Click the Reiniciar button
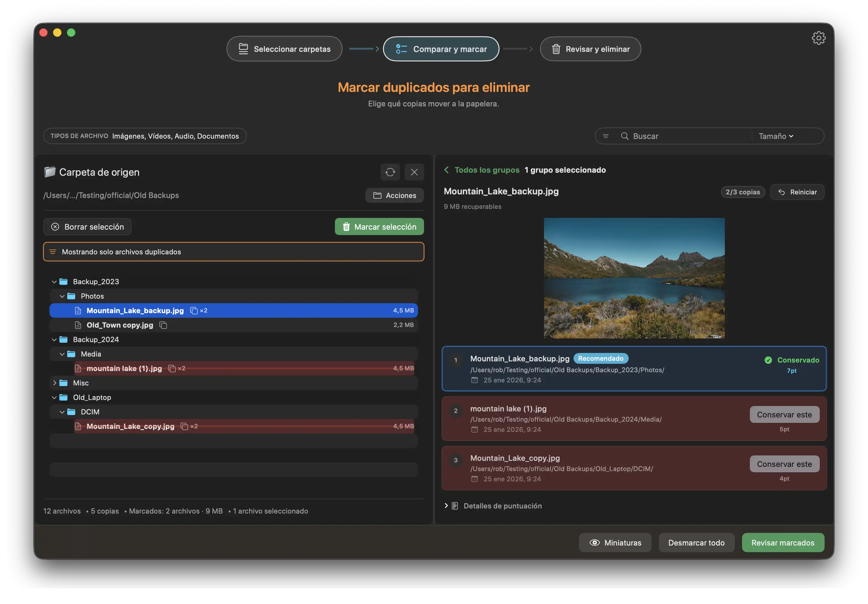The height and width of the screenshot is (604, 868). pos(797,192)
